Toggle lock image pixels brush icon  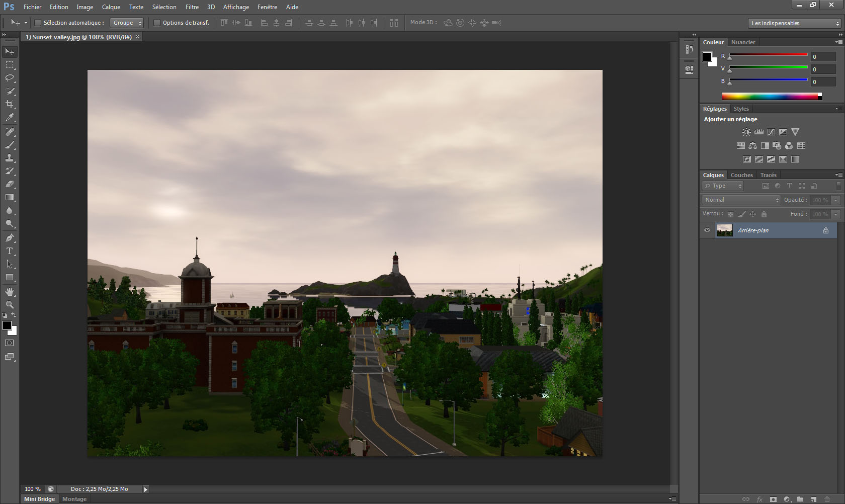point(742,214)
